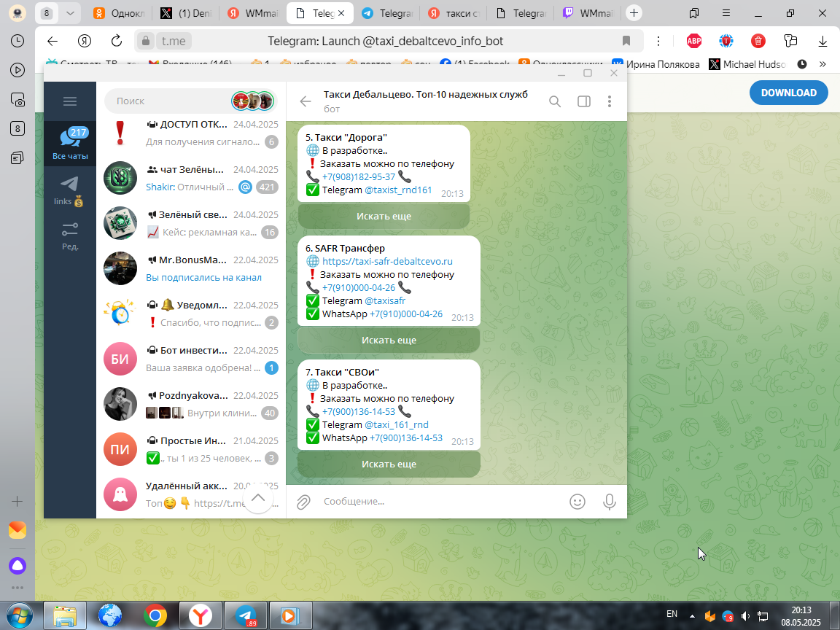Open the "Ред." folder editor
The height and width of the screenshot is (630, 840).
[x=70, y=236]
